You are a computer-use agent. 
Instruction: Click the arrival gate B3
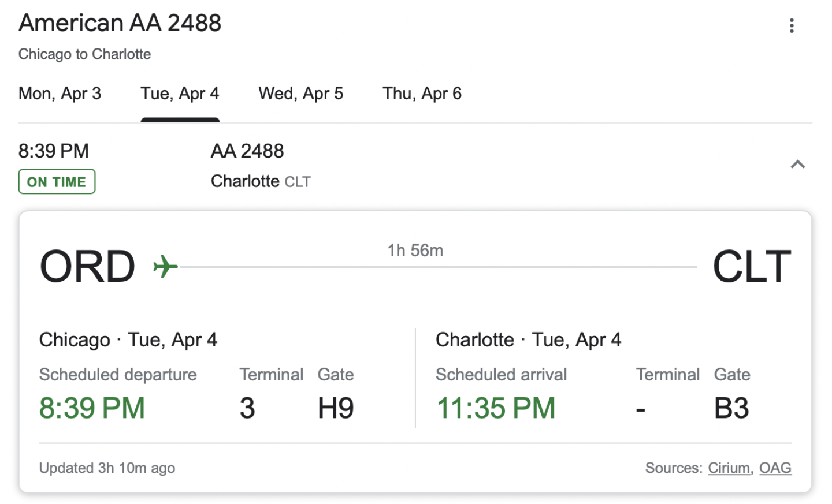click(x=731, y=408)
